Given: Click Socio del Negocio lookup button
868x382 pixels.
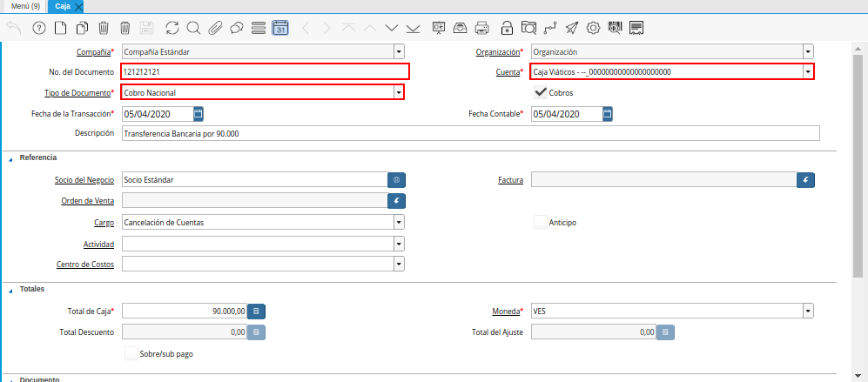Looking at the screenshot, I should (396, 180).
